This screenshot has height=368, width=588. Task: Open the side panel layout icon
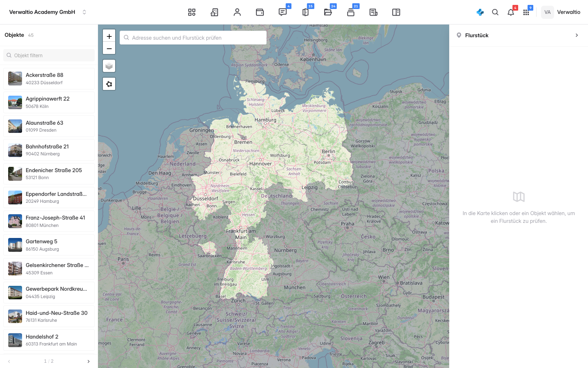[x=396, y=12]
